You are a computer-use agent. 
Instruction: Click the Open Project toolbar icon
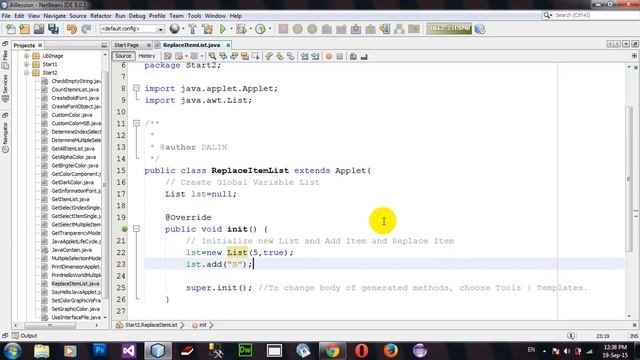point(39,29)
